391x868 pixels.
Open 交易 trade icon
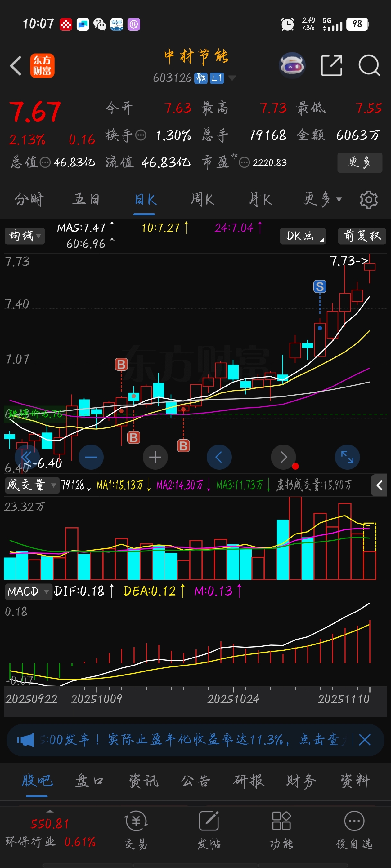[x=136, y=830]
